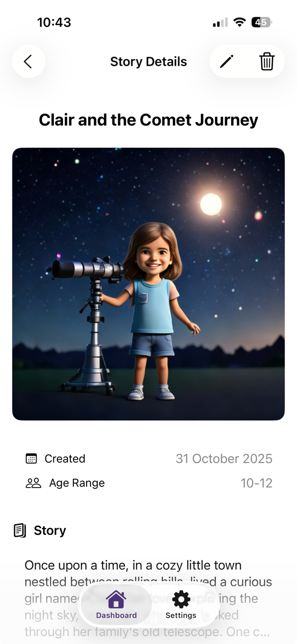Tap the people icon beside Age Range
This screenshot has width=297, height=644.
point(33,483)
